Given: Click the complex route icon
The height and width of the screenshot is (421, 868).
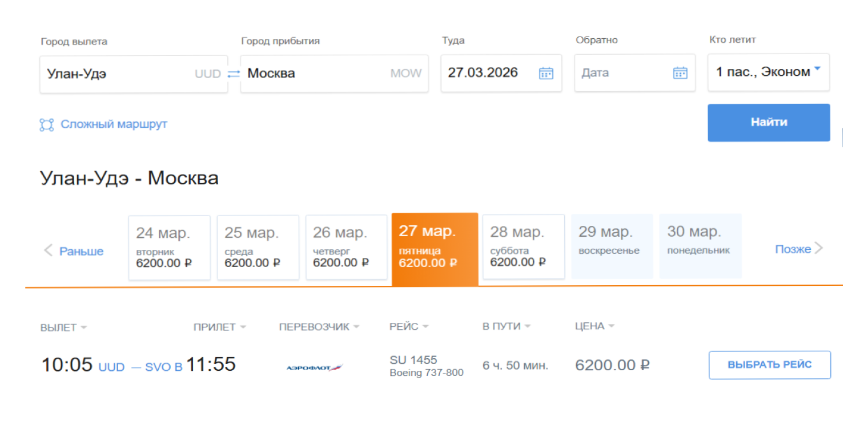Looking at the screenshot, I should [46, 124].
